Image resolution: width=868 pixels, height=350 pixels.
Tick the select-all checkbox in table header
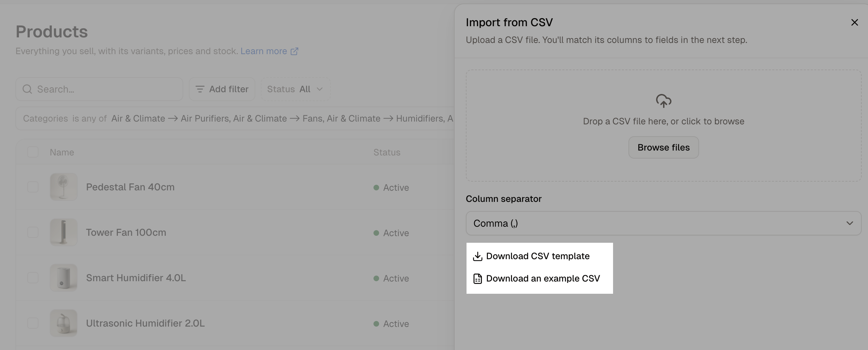(x=33, y=152)
